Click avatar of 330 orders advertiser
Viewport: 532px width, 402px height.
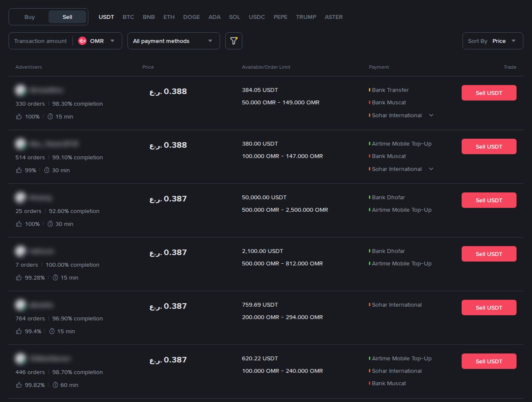click(20, 90)
